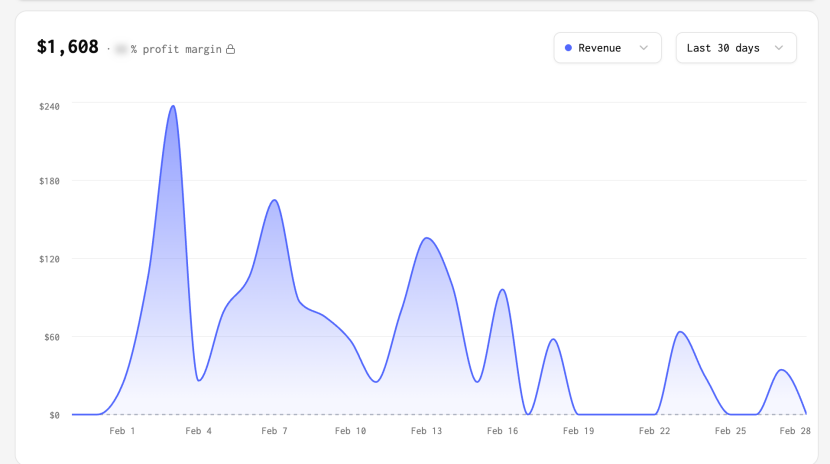Screen dimensions: 830x464
Task: Select the chart peak above Feb 13
Action: coord(427,238)
